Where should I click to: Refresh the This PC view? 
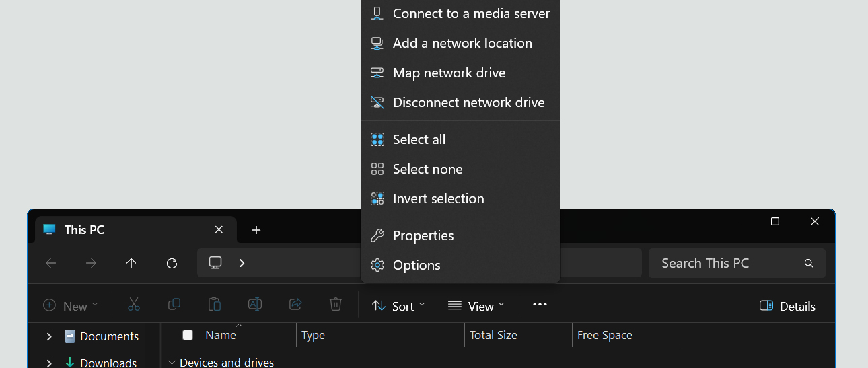click(x=172, y=263)
